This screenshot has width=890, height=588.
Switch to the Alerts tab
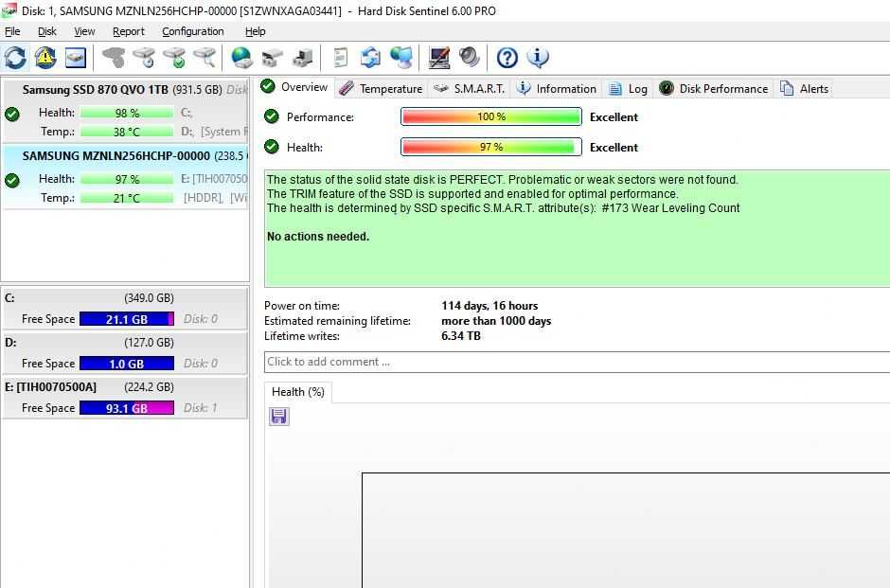pos(804,89)
